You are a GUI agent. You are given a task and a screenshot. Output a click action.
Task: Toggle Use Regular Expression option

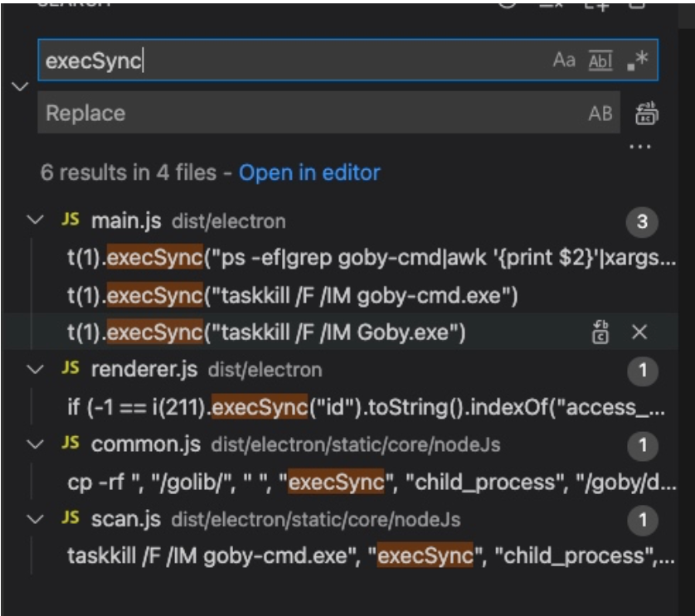click(638, 61)
